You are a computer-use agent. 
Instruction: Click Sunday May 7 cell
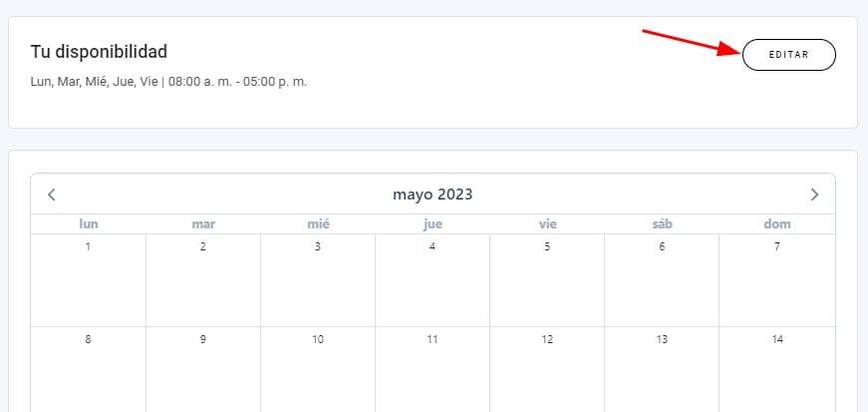tap(777, 279)
